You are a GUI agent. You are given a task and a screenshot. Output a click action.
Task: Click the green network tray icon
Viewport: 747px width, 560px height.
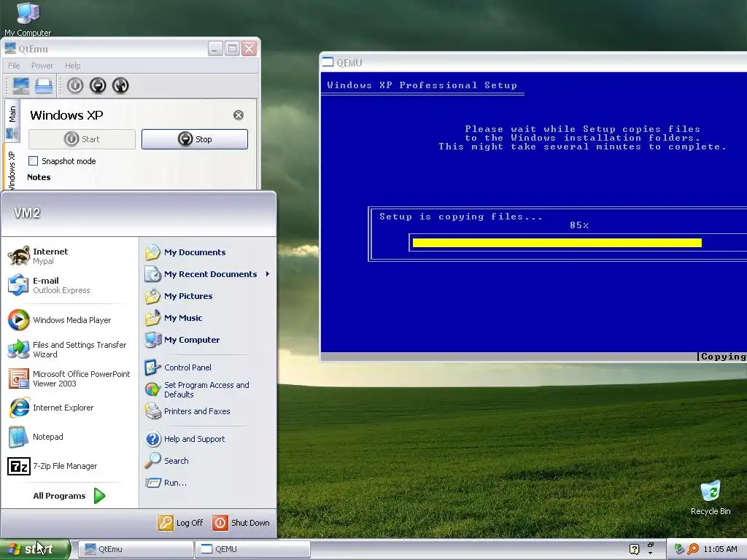679,549
